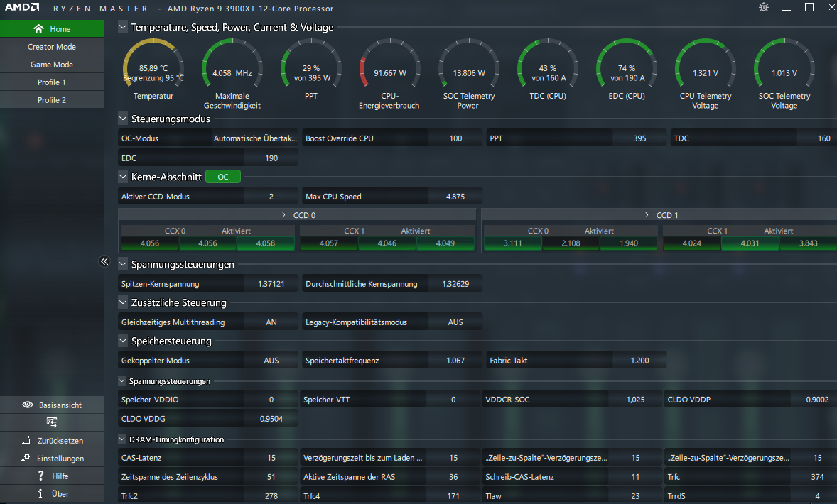Click core bar showing 1.940

click(x=629, y=243)
